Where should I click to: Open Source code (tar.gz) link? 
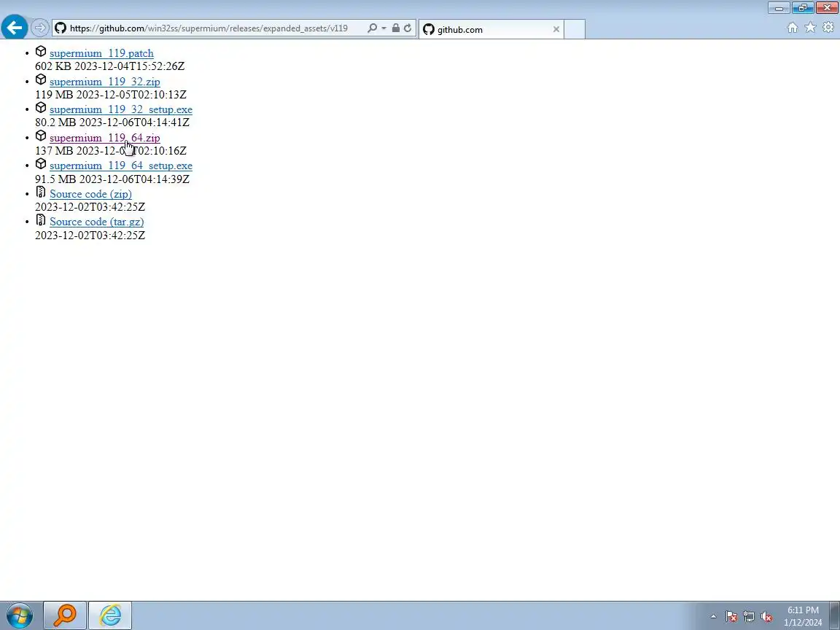(x=97, y=222)
